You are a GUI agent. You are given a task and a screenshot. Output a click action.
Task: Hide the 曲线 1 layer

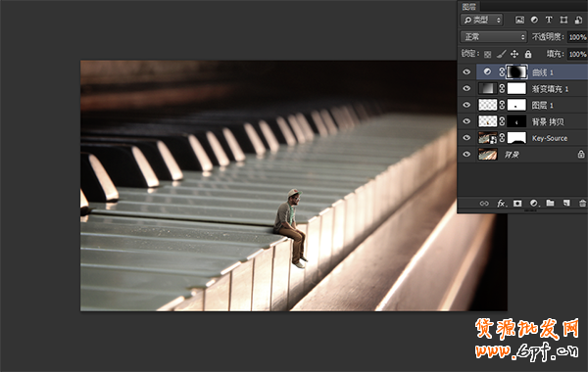[466, 71]
